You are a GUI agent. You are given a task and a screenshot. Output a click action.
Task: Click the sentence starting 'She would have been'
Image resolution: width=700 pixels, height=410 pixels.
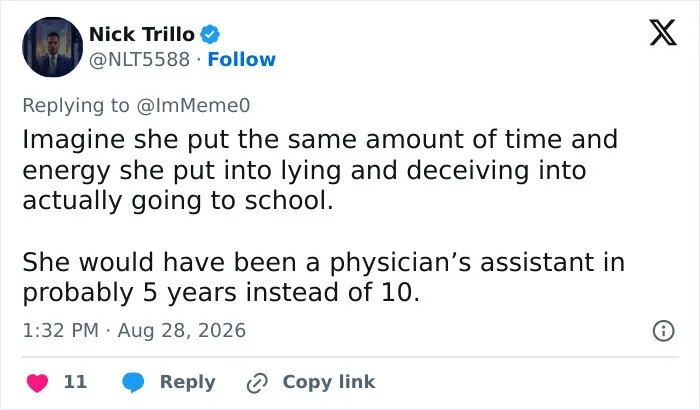323,277
